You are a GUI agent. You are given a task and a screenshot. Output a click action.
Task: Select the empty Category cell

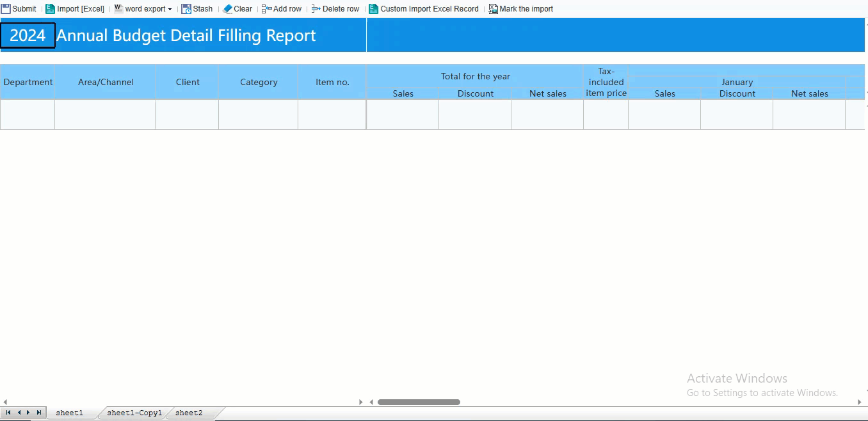[x=259, y=115]
